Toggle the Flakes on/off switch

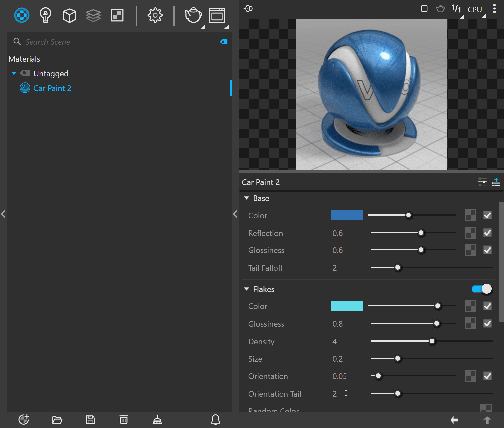482,289
